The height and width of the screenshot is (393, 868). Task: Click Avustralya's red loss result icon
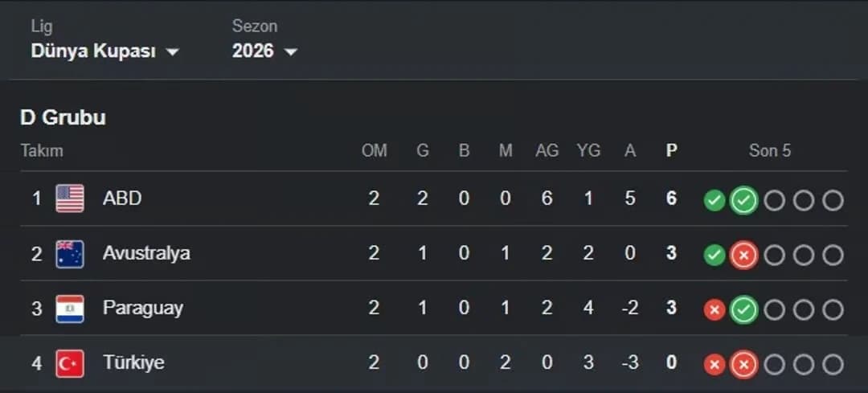coord(744,256)
